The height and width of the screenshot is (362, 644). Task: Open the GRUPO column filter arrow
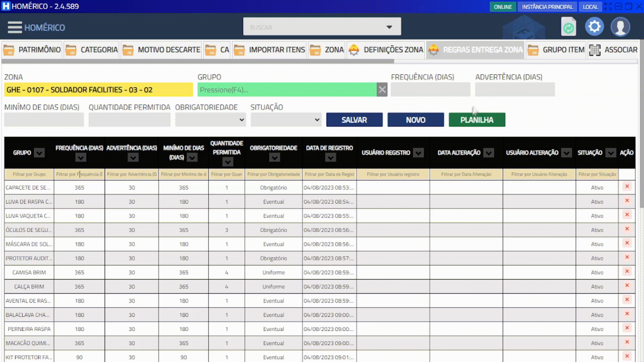[x=39, y=153]
